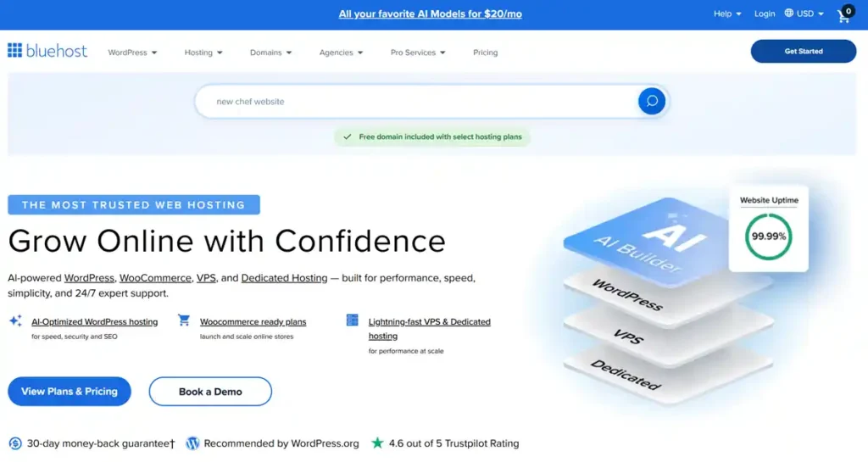Click 'launch and scale online stores' text
Viewport: 868px width, 462px height.
click(247, 337)
